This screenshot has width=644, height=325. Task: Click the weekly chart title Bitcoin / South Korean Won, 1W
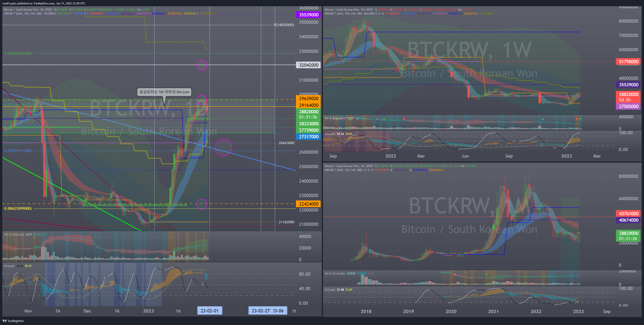[x=349, y=10]
